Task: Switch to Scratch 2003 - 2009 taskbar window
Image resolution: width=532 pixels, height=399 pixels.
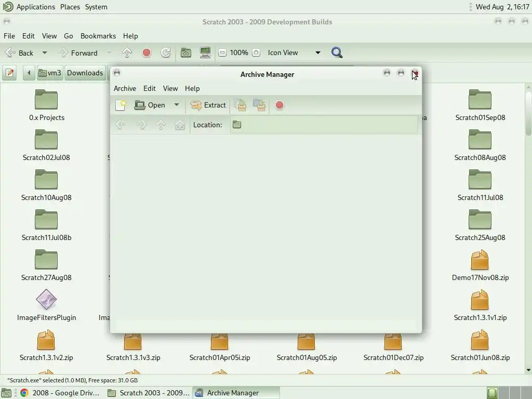Action: click(149, 393)
